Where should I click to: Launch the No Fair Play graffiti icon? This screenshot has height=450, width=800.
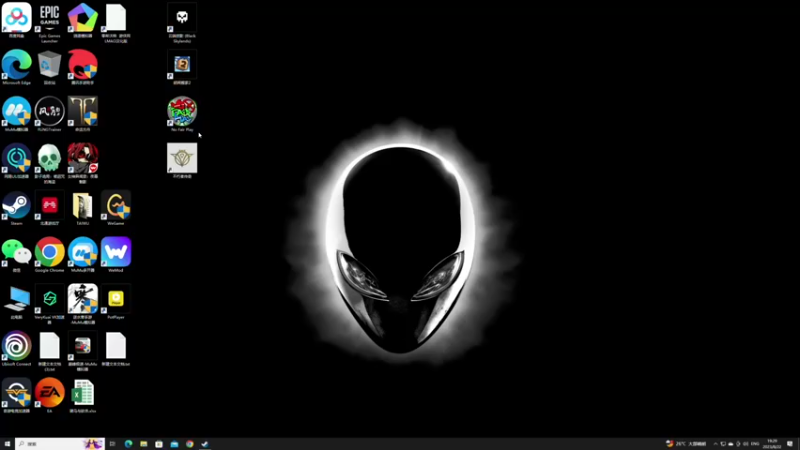182,112
